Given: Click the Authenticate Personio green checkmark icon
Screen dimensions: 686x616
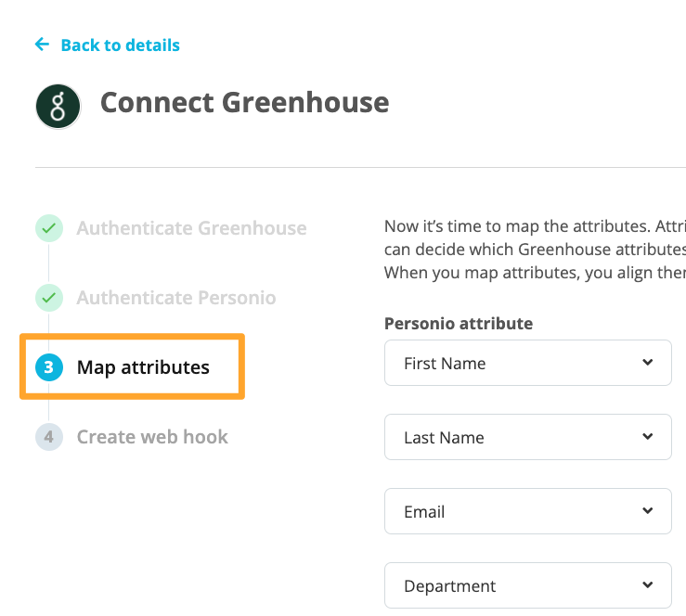Looking at the screenshot, I should pyautogui.click(x=49, y=298).
